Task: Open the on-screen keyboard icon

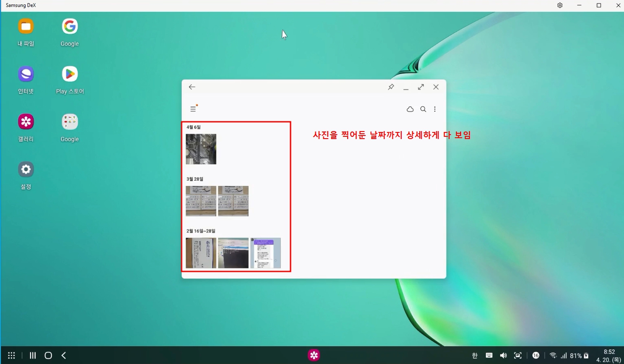Action: point(489,356)
